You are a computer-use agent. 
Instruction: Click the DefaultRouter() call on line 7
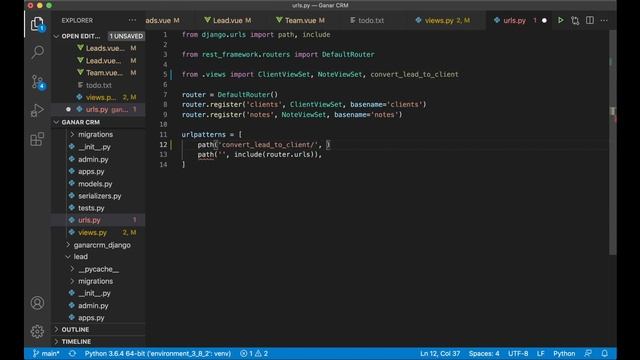coord(247,94)
